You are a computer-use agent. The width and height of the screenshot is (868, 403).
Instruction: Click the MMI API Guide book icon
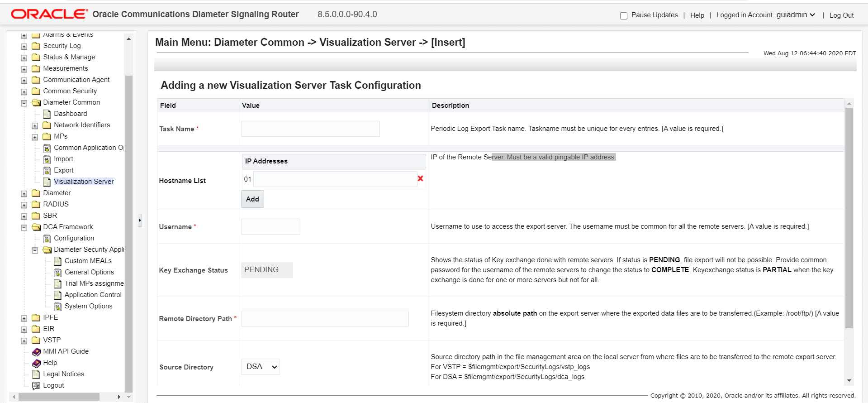pos(36,351)
